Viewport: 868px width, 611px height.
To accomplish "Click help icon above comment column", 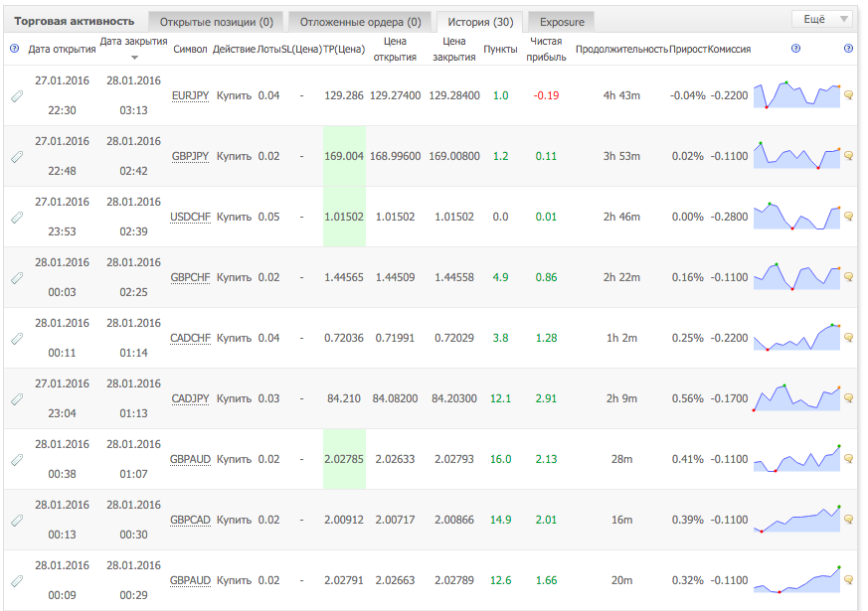I will (848, 48).
